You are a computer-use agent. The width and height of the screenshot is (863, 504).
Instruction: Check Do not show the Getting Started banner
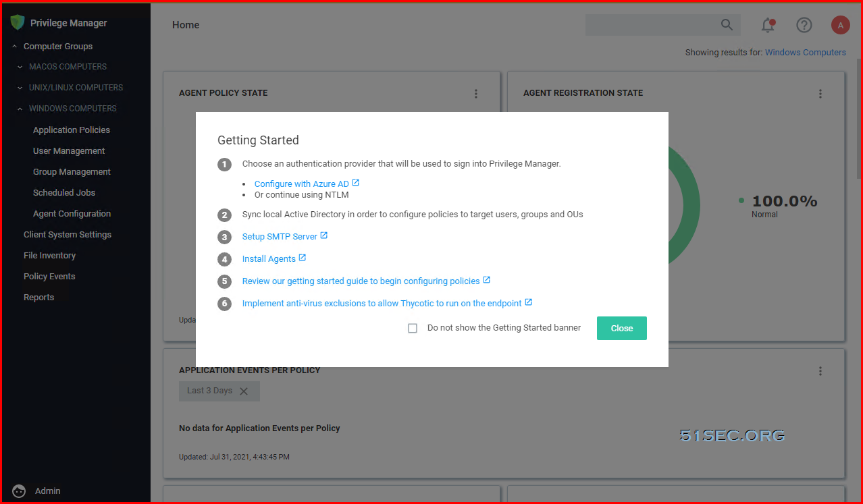(413, 329)
